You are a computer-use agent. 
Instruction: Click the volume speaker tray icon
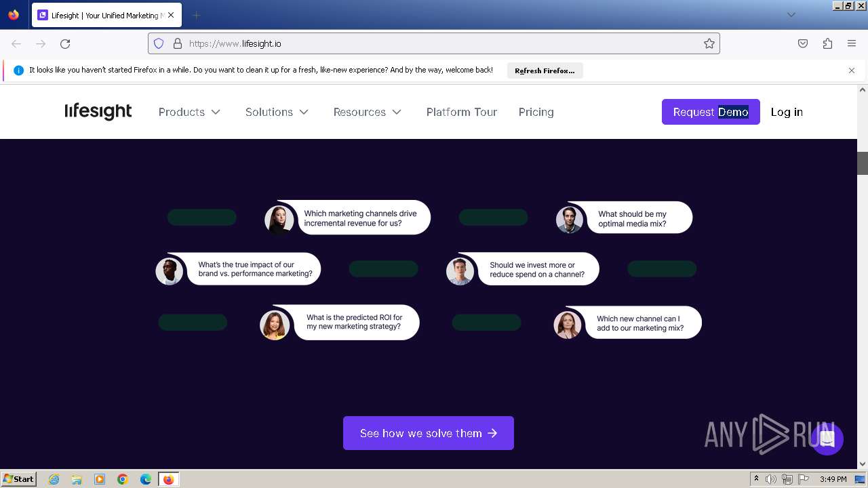[771, 479]
